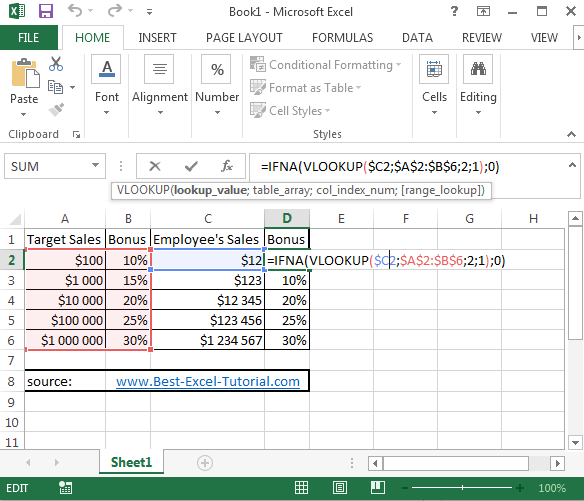Click the zoom slider handle
The height and width of the screenshot is (501, 584).
pyautogui.click(x=462, y=488)
